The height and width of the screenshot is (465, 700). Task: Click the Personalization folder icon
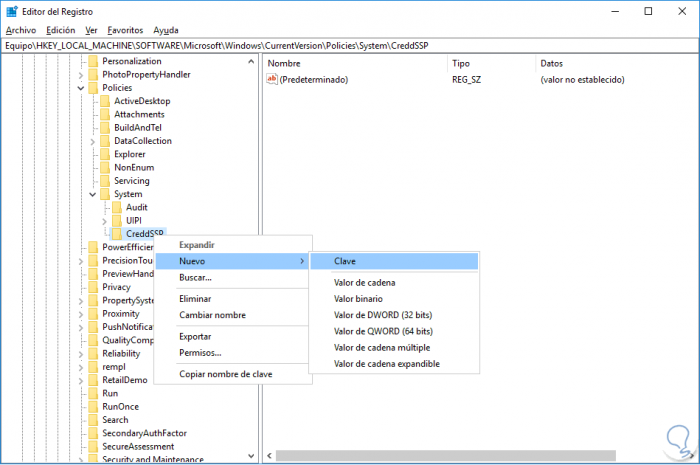click(93, 61)
